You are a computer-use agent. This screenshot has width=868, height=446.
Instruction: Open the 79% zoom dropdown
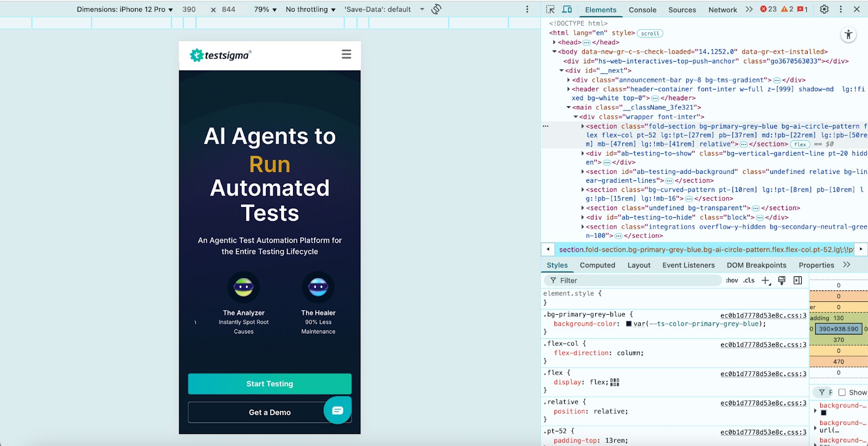265,9
